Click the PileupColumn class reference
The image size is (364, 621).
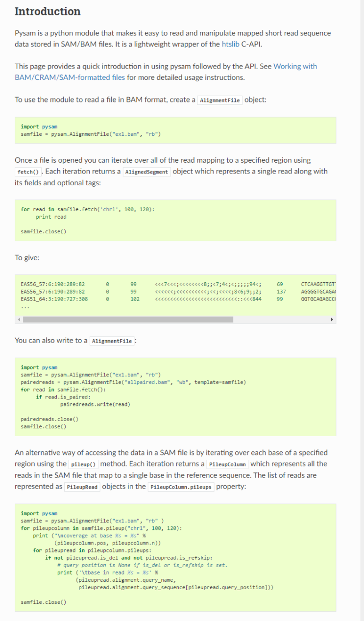pos(227,464)
